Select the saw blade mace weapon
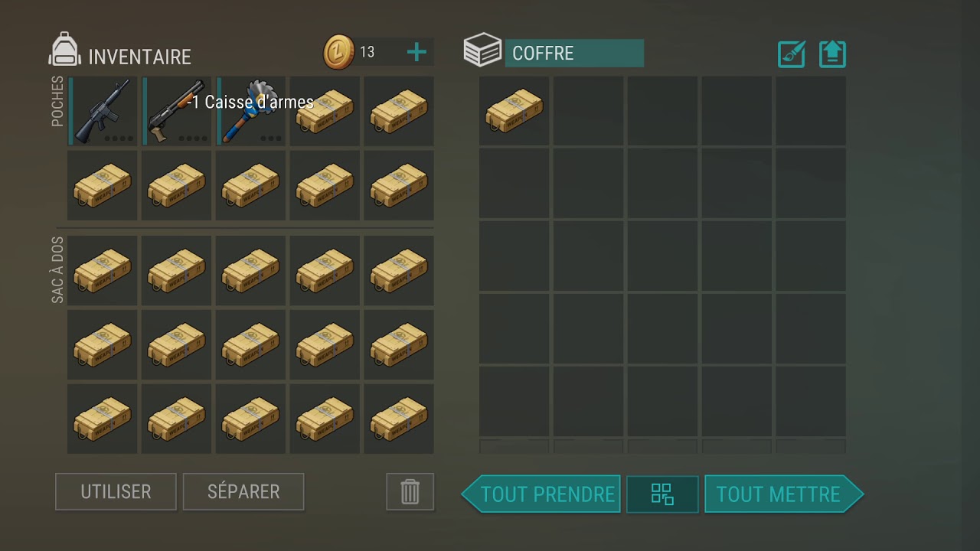980x551 pixels. (251, 111)
